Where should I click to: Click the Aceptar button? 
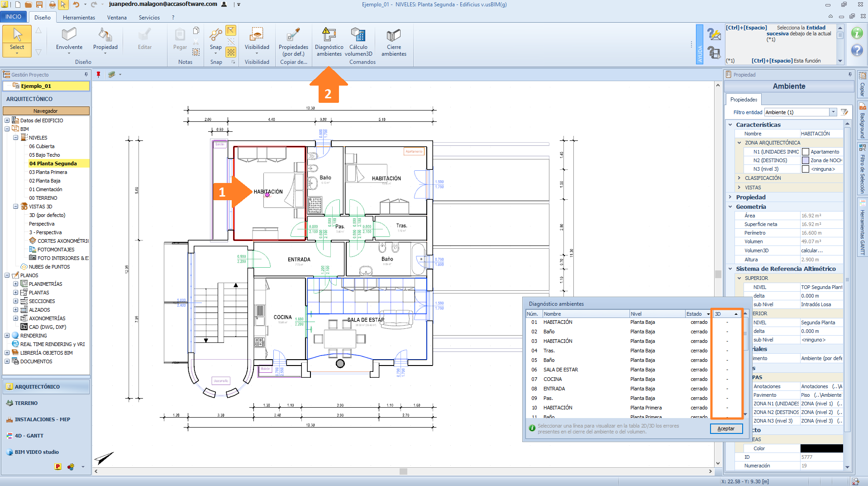click(726, 428)
